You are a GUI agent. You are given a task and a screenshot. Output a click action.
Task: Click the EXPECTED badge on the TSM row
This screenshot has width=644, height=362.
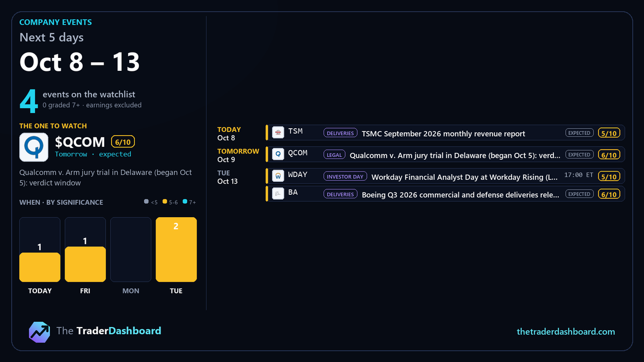coord(579,133)
